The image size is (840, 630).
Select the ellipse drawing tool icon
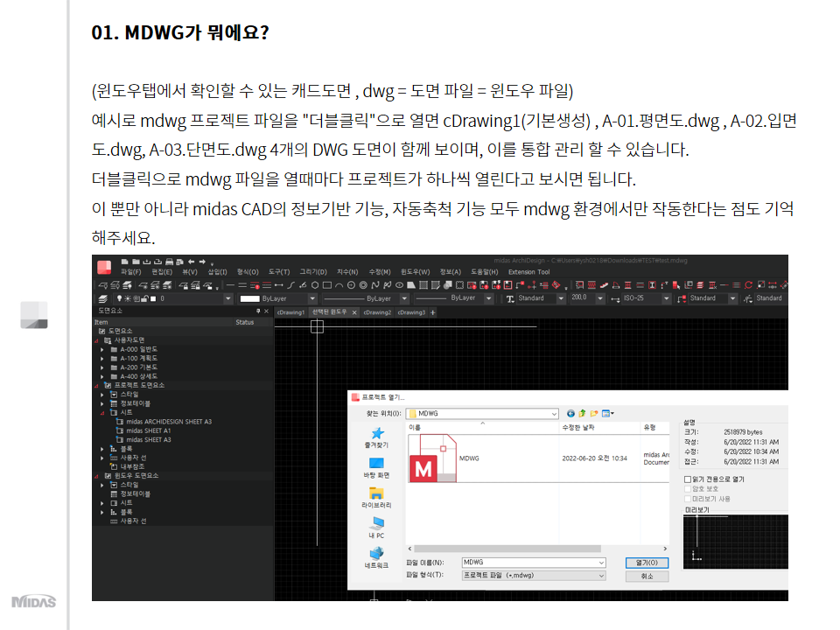[399, 285]
